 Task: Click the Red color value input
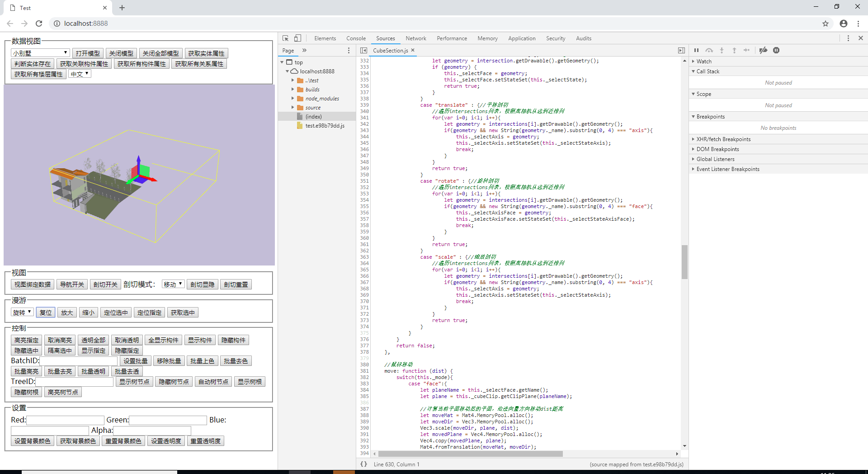(x=65, y=420)
